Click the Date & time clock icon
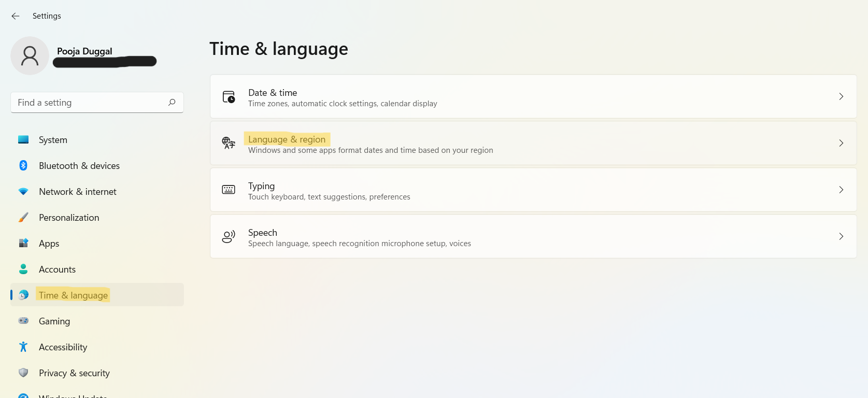The width and height of the screenshot is (868, 398). point(229,97)
